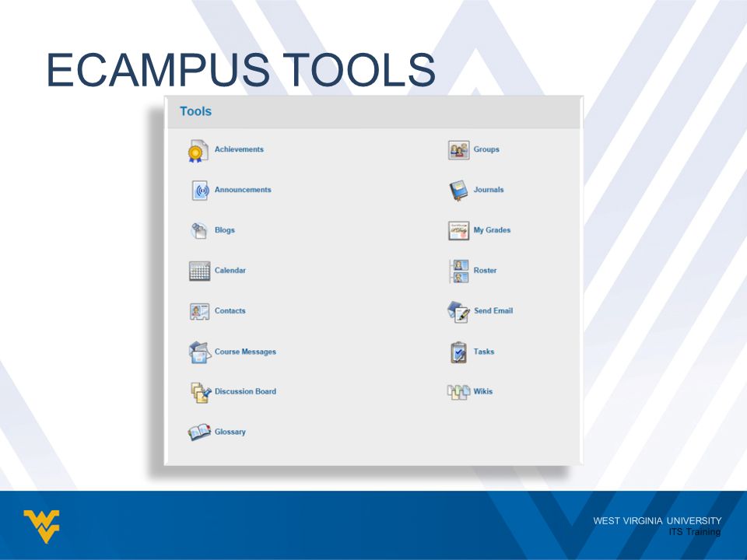Click the Send Email pen icon
Screen dimensions: 747x560
coord(458,312)
